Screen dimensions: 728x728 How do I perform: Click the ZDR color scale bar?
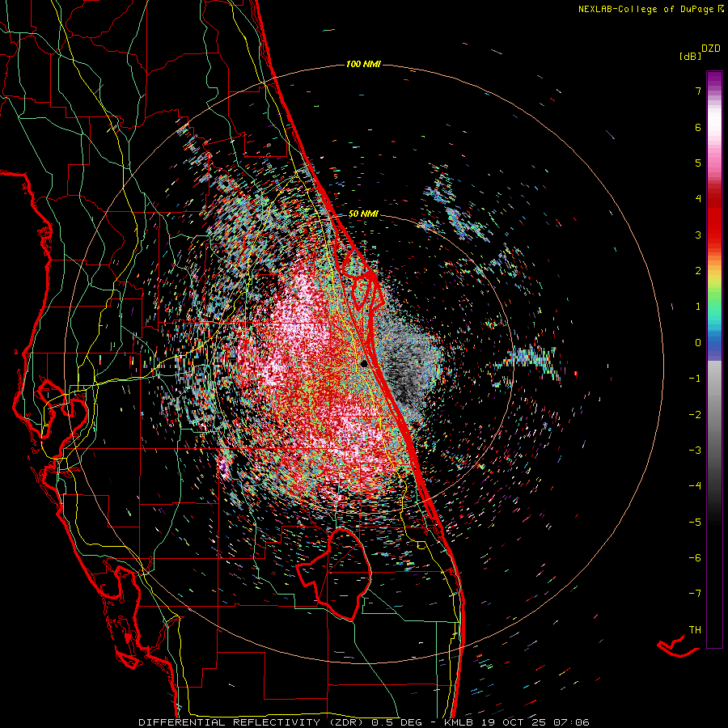pos(714,359)
